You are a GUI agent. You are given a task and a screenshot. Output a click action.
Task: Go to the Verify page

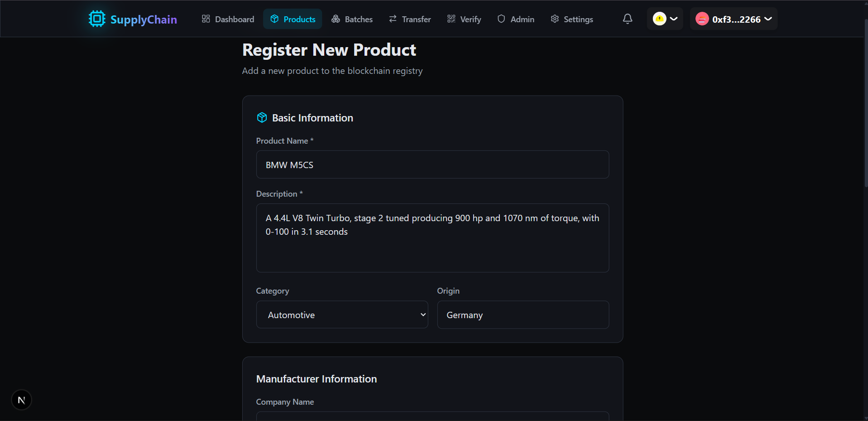(x=464, y=19)
